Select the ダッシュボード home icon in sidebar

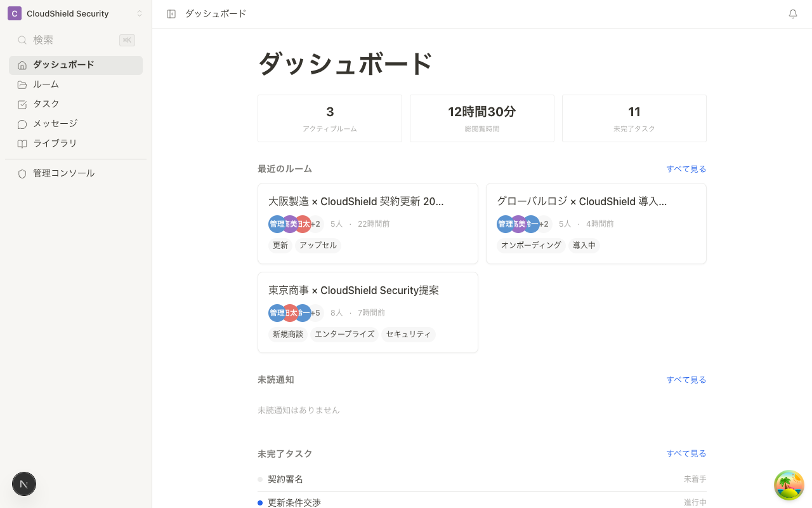point(22,65)
